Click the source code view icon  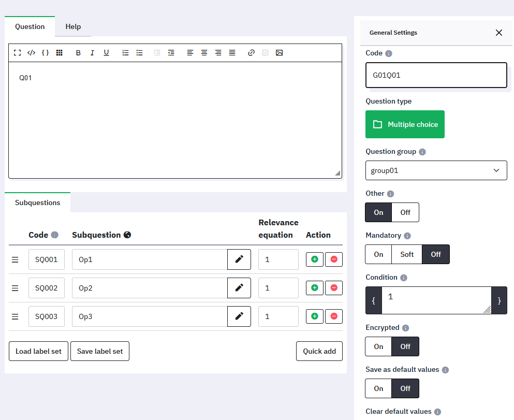click(x=31, y=53)
